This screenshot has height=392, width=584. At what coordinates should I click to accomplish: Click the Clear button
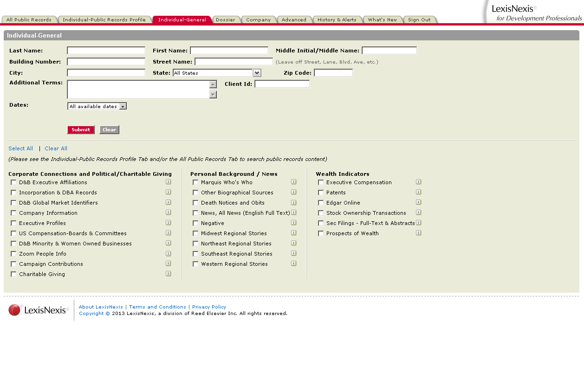point(109,130)
